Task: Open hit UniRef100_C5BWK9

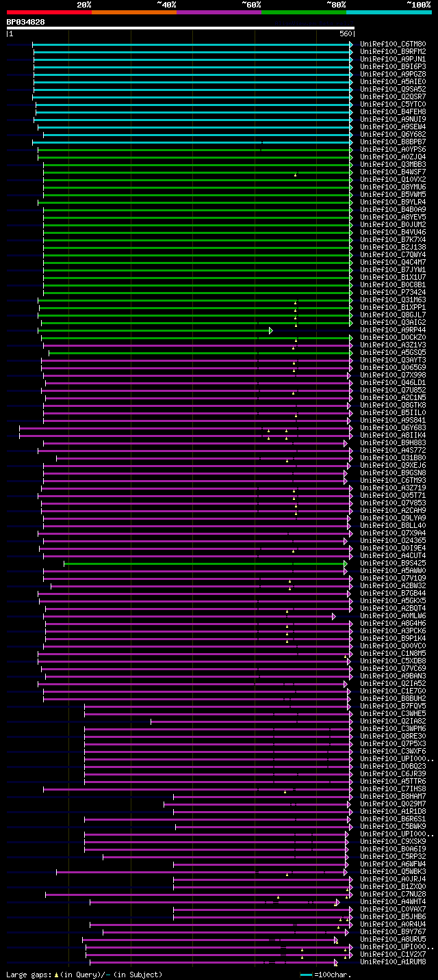Action: coord(393,826)
